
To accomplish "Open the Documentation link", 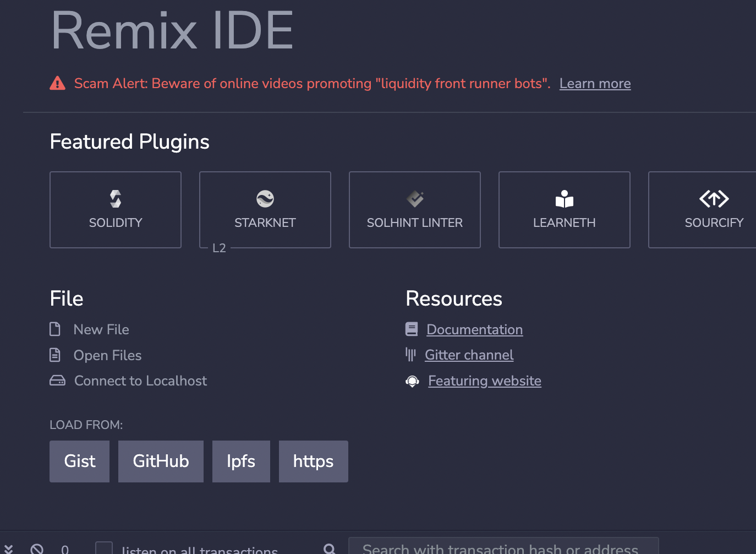I will 475,329.
